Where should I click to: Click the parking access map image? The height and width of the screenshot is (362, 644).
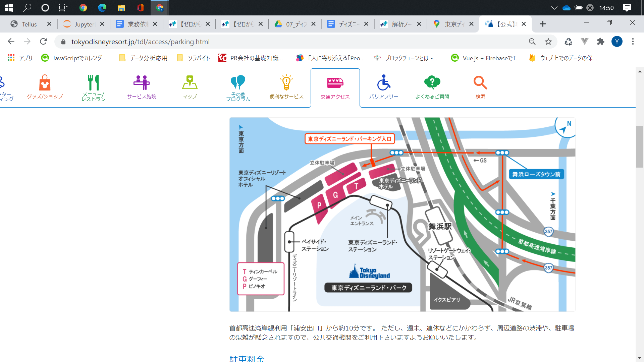coord(402,215)
